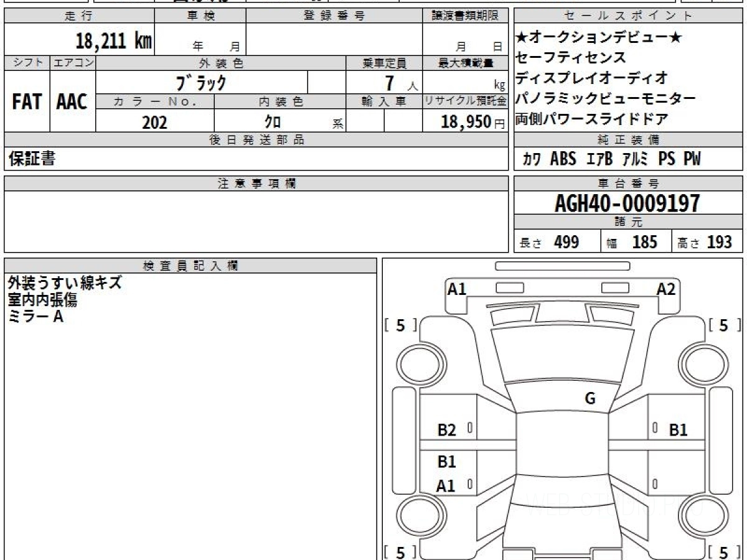Click the 内装色 header
Image resolution: width=747 pixels, height=560 pixels.
click(280, 101)
